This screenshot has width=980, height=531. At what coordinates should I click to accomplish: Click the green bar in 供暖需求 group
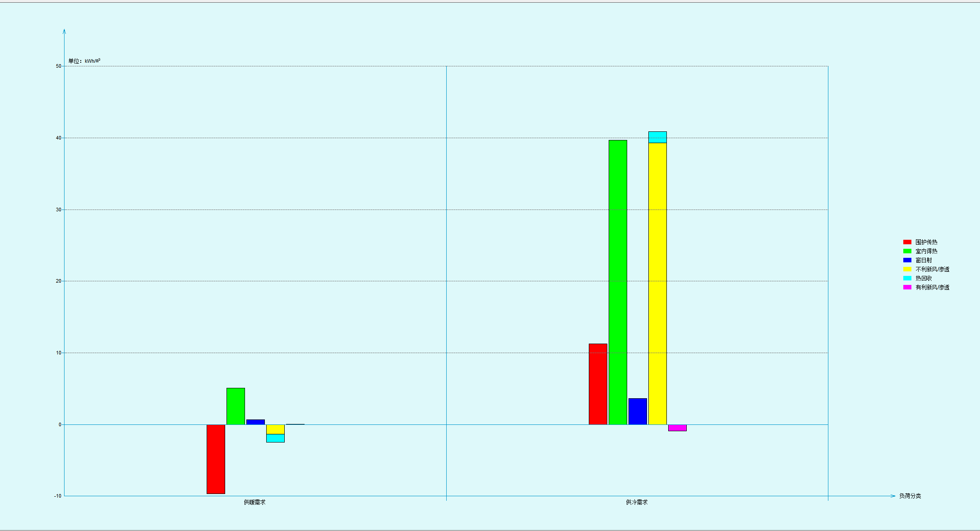coord(236,406)
